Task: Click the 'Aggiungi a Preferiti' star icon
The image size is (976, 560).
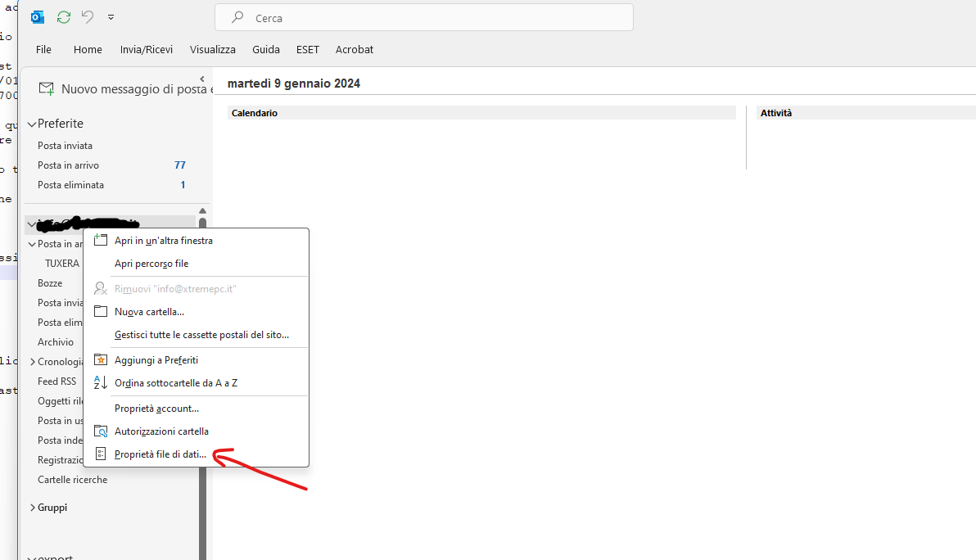Action: point(101,360)
